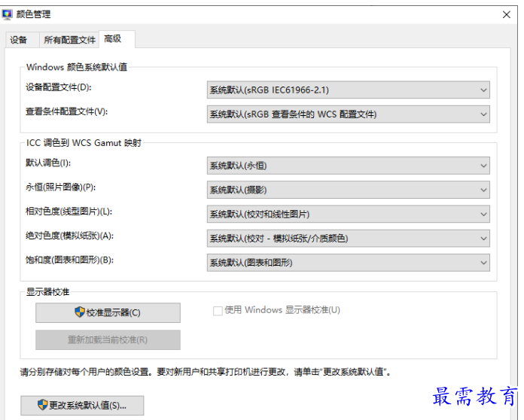The image size is (524, 420).
Task: Expand the 饱和度(图表和图形)(B) dropdown
Action: (349, 263)
